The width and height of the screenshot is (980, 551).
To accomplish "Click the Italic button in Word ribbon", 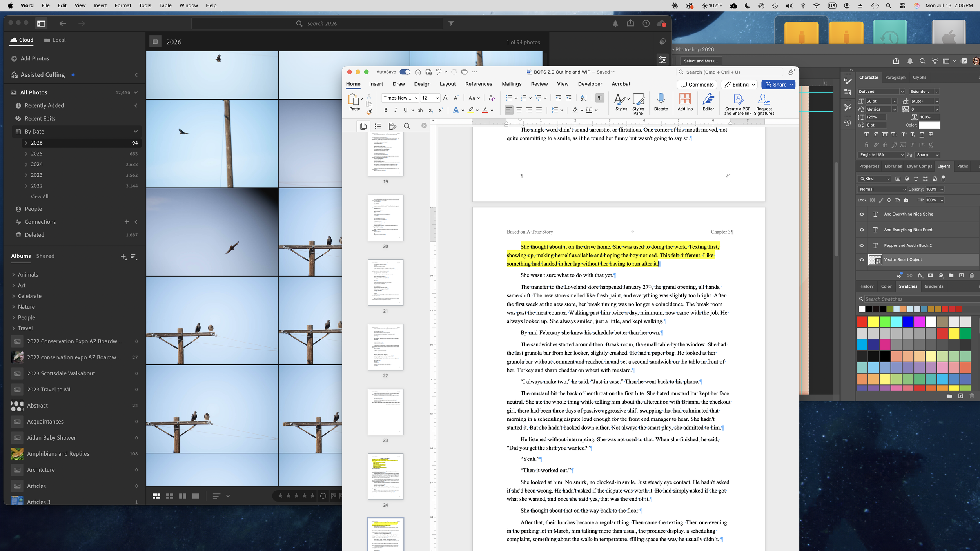I will [x=396, y=110].
